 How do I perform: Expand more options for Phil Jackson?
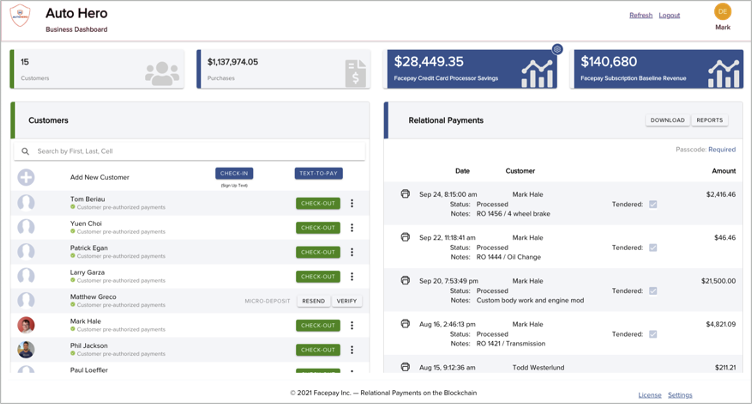coord(352,350)
